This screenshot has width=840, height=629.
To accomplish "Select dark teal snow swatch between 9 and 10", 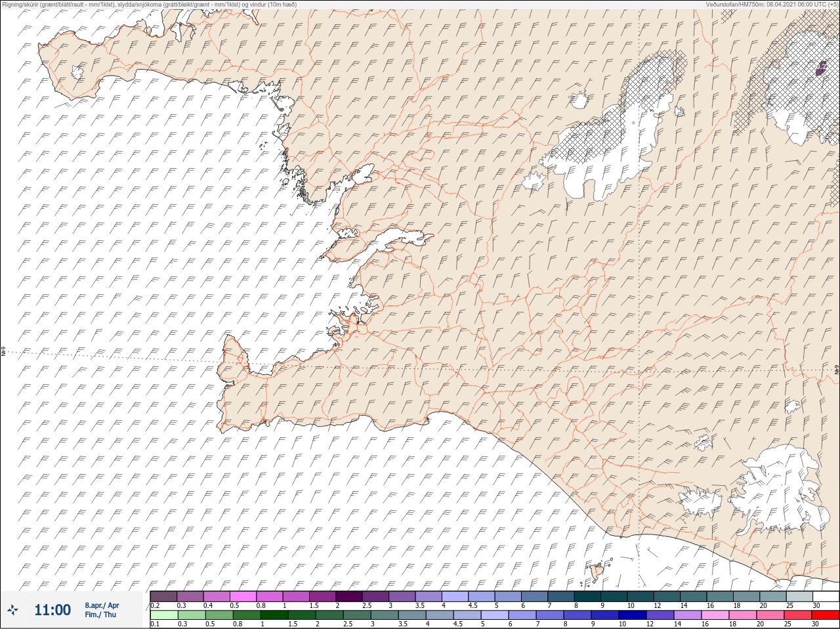I will pos(616,596).
